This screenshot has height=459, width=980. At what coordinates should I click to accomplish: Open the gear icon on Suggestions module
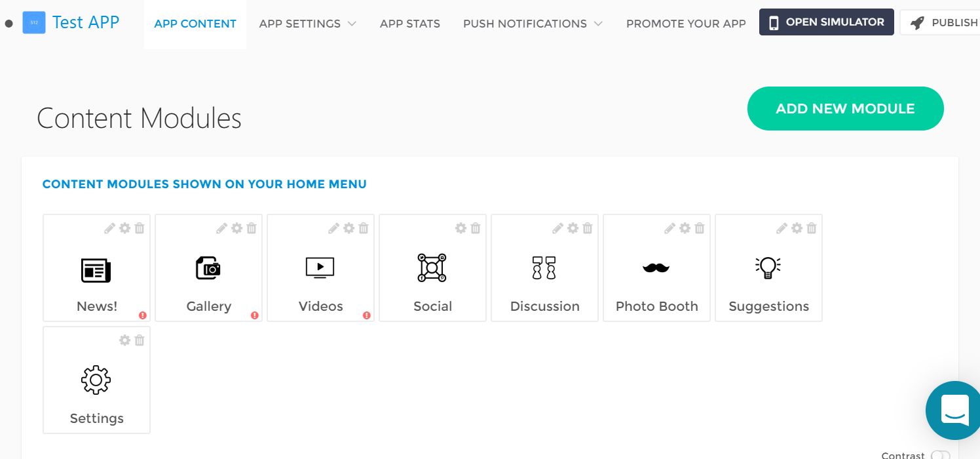click(x=797, y=228)
